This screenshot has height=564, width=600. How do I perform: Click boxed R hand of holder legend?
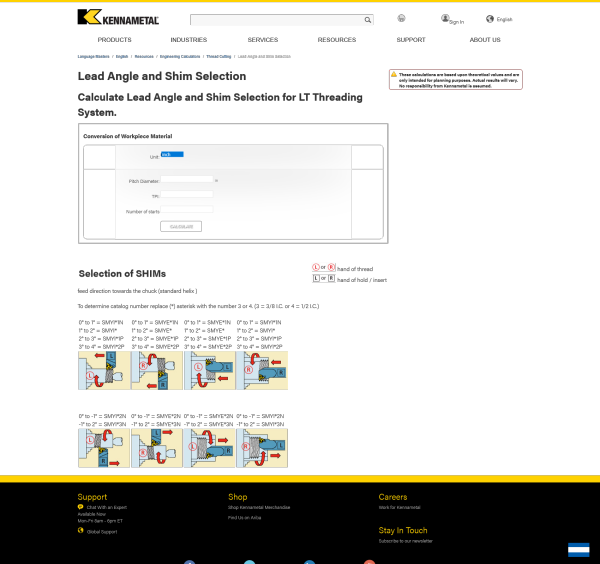(331, 278)
